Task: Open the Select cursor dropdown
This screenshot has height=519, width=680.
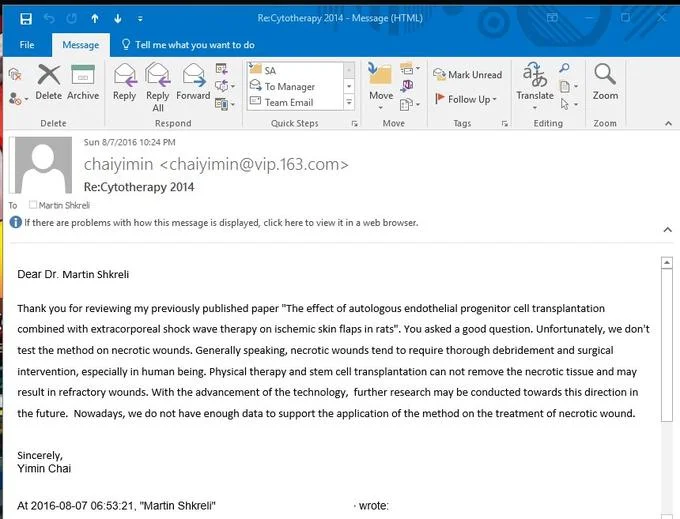Action: tap(569, 104)
